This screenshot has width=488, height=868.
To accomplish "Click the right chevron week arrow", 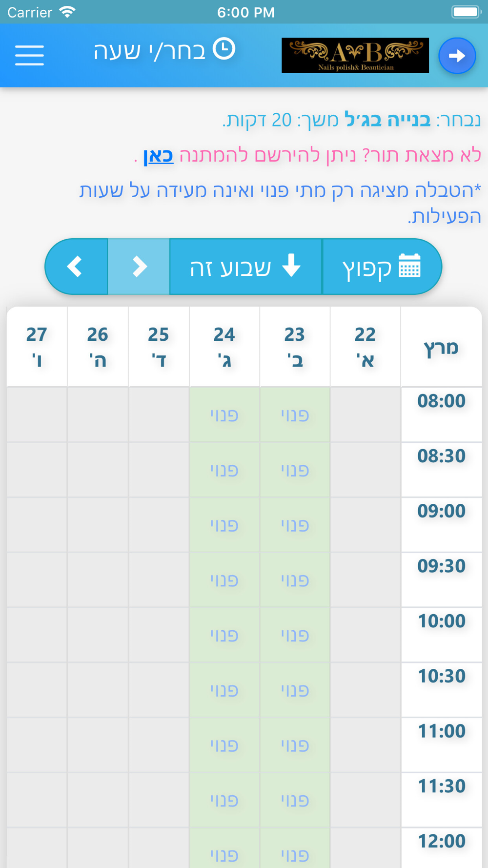I will click(139, 267).
